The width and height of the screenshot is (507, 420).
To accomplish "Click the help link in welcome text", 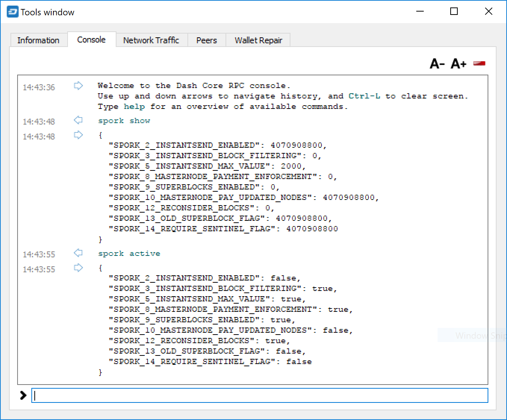I will 134,107.
